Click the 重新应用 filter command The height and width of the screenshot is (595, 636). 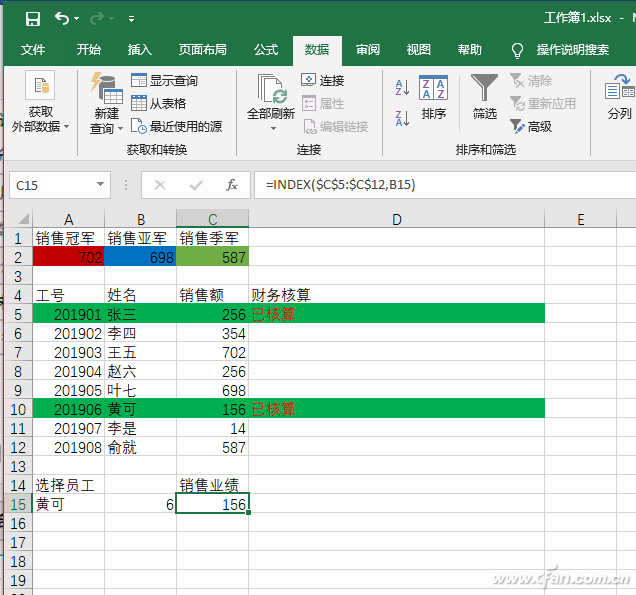coord(543,103)
